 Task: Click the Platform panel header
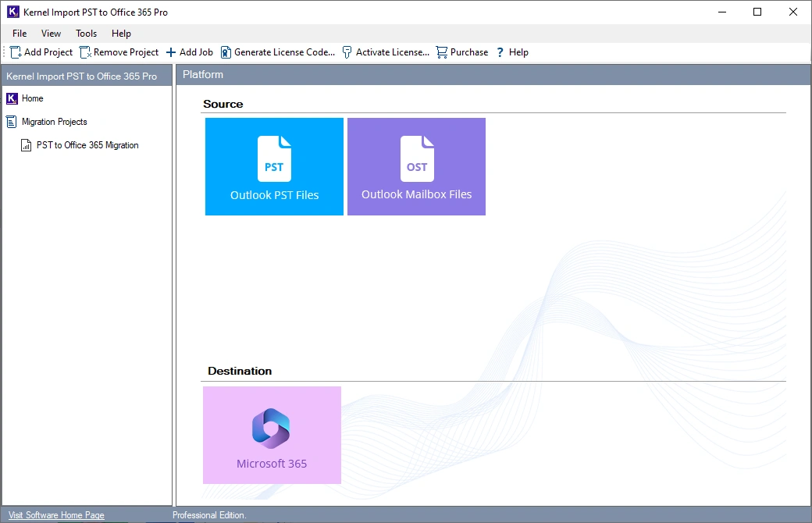493,75
